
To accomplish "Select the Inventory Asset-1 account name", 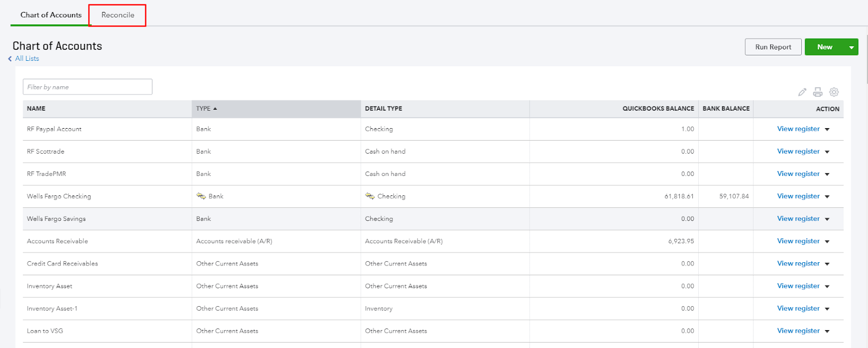I will 52,308.
